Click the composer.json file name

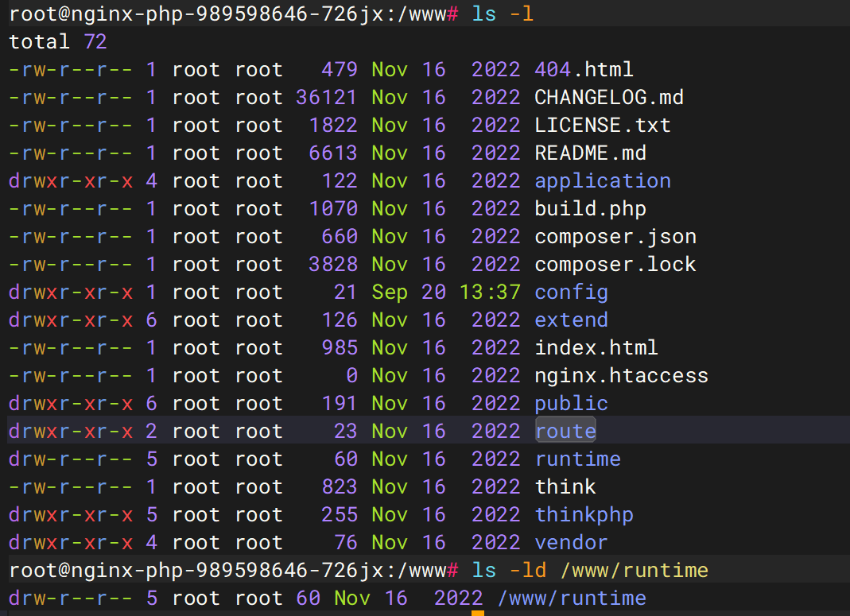(x=615, y=237)
